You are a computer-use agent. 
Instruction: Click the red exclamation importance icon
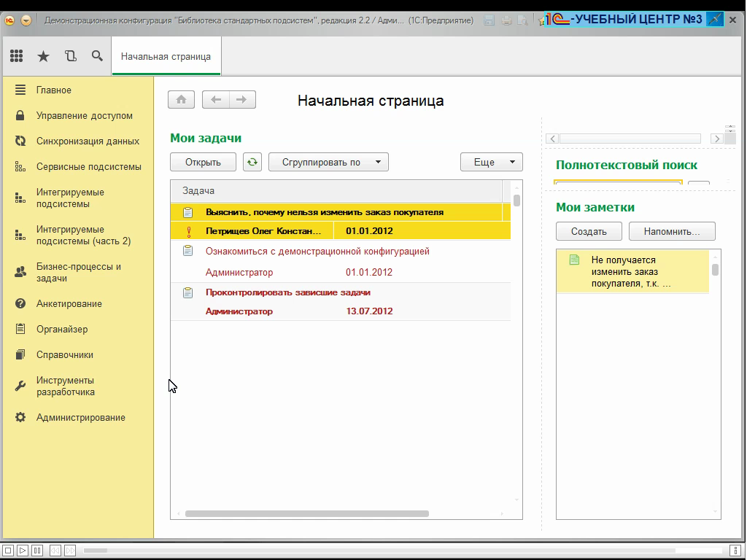[189, 231]
